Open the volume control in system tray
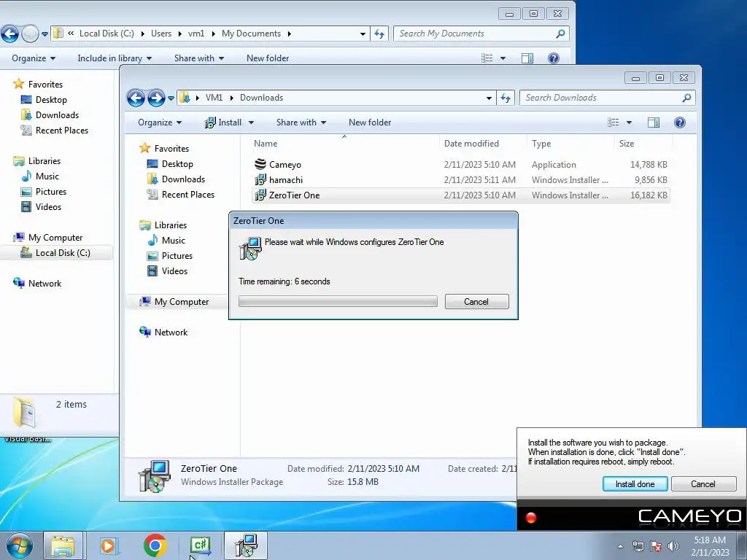 (673, 546)
